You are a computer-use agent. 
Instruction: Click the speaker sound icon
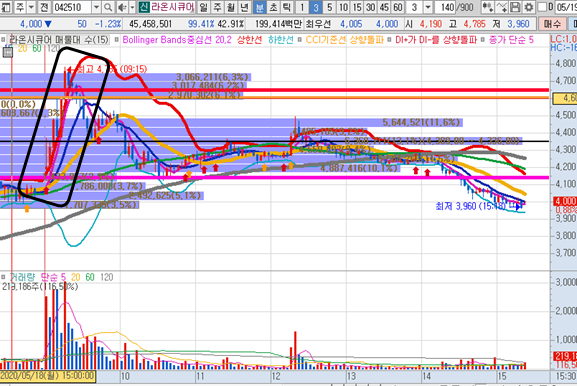pos(122,7)
